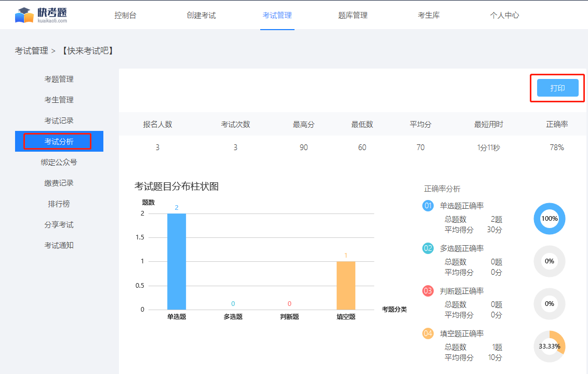588x374 pixels.
Task: Click the blue 打印 button
Action: click(558, 88)
